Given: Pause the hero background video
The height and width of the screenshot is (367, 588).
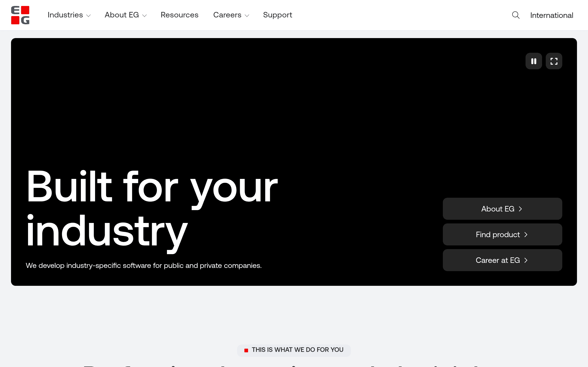Looking at the screenshot, I should coord(534,61).
